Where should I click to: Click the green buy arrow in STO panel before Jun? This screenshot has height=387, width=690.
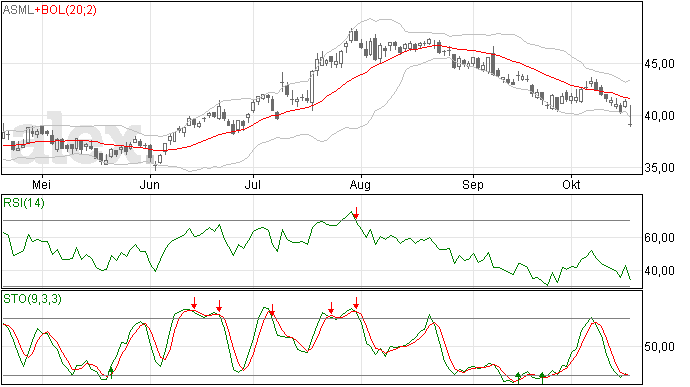tap(111, 372)
